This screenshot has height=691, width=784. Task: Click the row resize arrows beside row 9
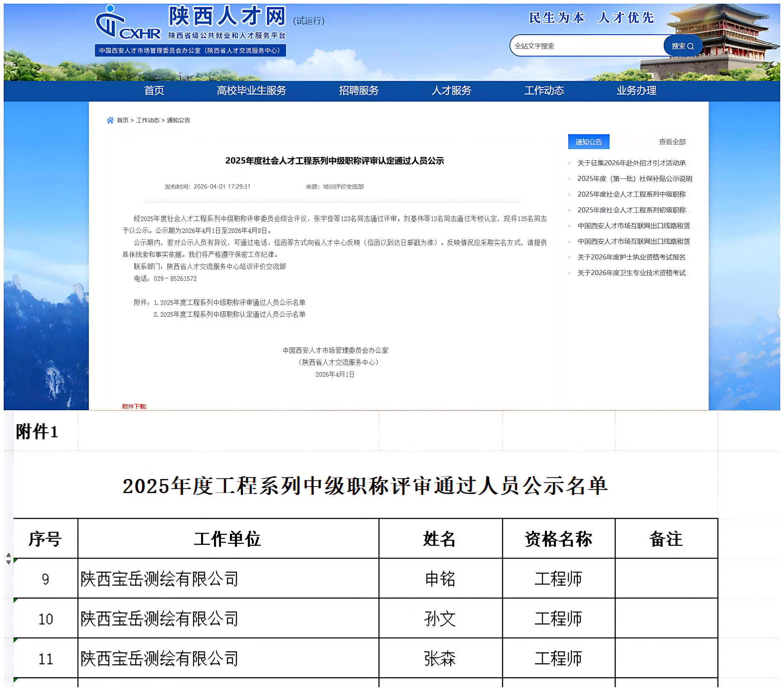click(x=8, y=559)
